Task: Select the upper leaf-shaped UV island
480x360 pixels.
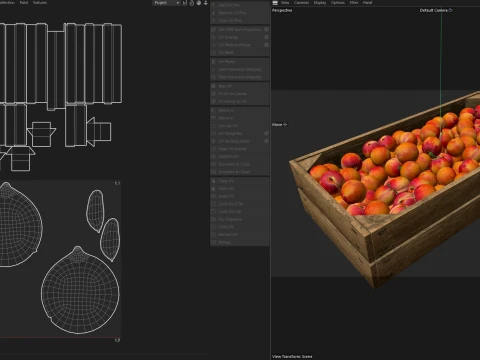Action: (x=95, y=211)
